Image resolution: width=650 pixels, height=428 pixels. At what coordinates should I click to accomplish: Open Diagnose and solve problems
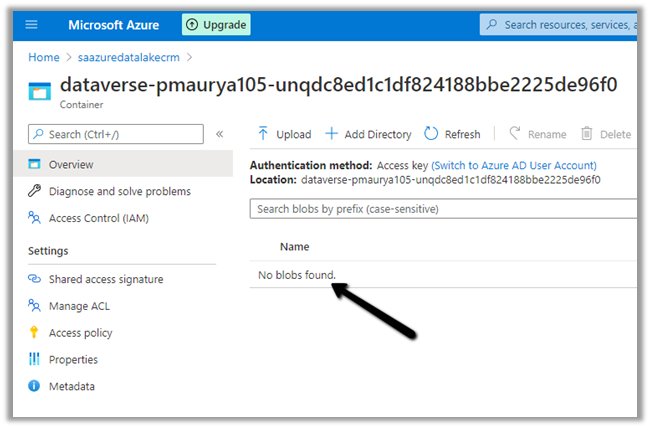119,191
